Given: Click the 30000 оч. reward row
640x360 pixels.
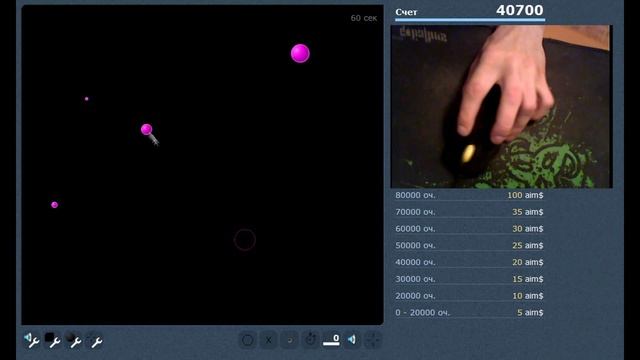Looking at the screenshot, I should tap(469, 279).
